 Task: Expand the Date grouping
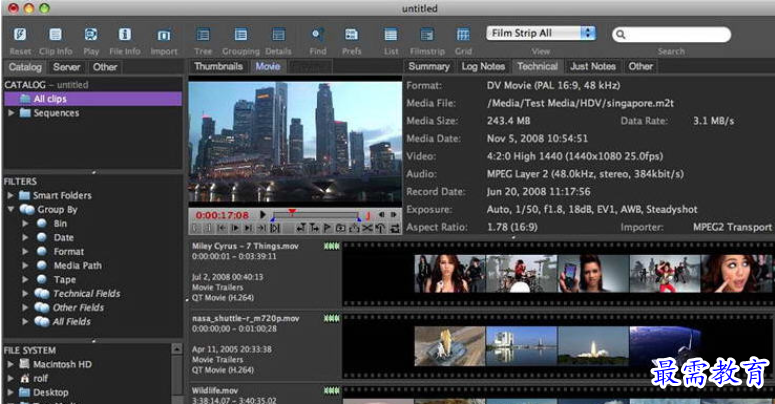click(25, 237)
